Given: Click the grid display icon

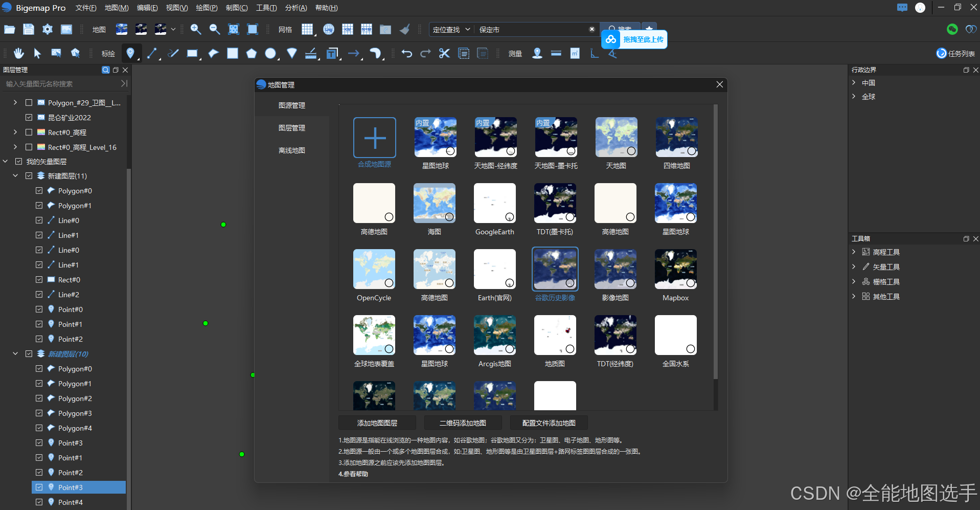Looking at the screenshot, I should (307, 29).
